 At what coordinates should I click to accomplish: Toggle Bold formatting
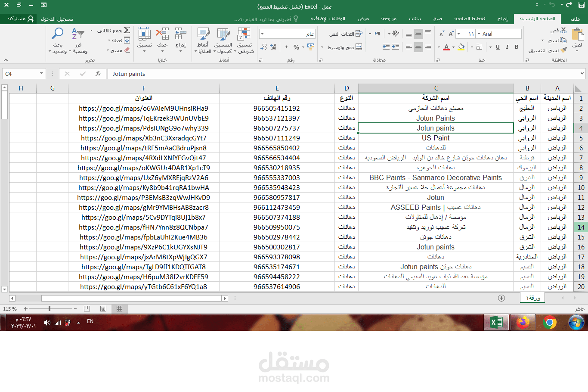517,47
